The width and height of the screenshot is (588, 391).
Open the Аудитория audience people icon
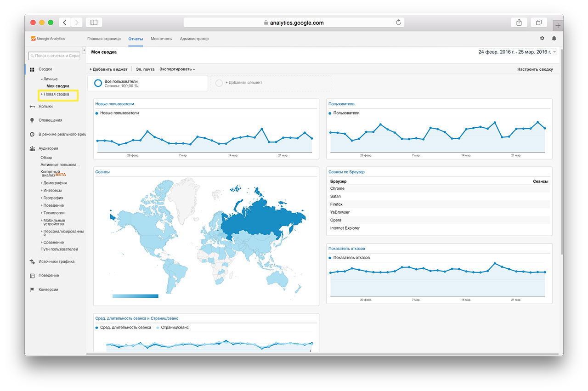coord(32,149)
